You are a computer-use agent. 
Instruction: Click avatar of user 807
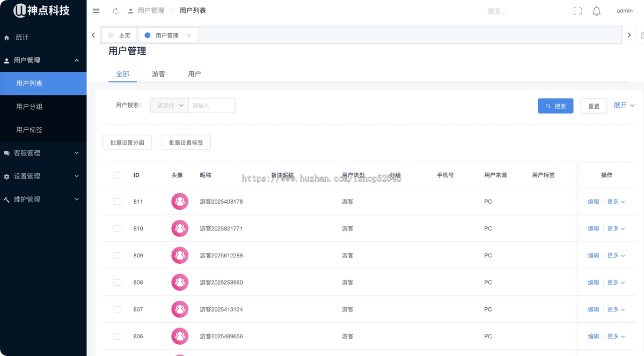(180, 309)
